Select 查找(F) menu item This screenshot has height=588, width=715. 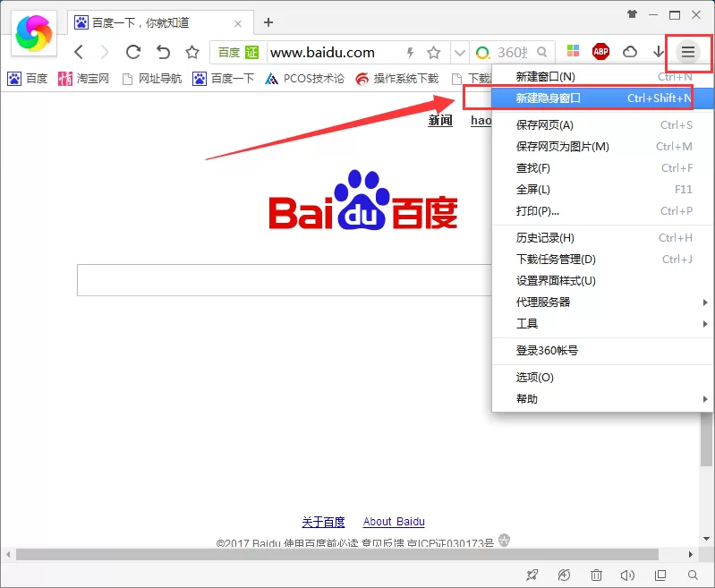click(x=603, y=168)
